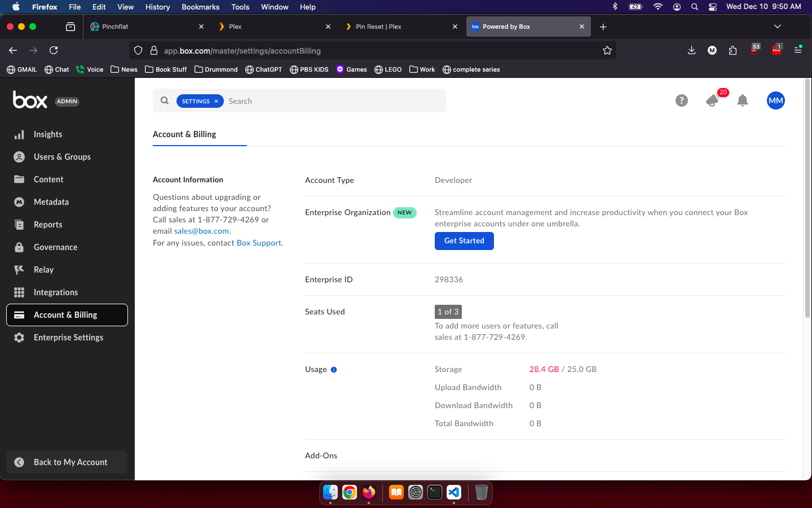The height and width of the screenshot is (508, 812).
Task: Remove the SETTINGS search filter chip
Action: (x=216, y=101)
